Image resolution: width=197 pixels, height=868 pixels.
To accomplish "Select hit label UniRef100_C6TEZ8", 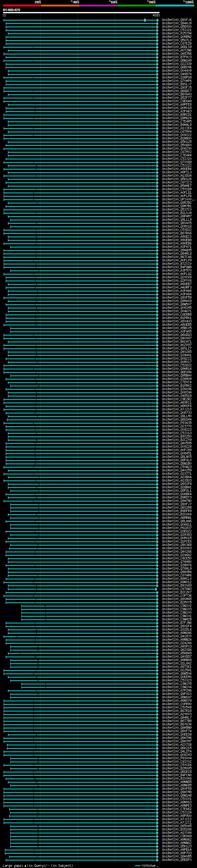I will 177,43.
